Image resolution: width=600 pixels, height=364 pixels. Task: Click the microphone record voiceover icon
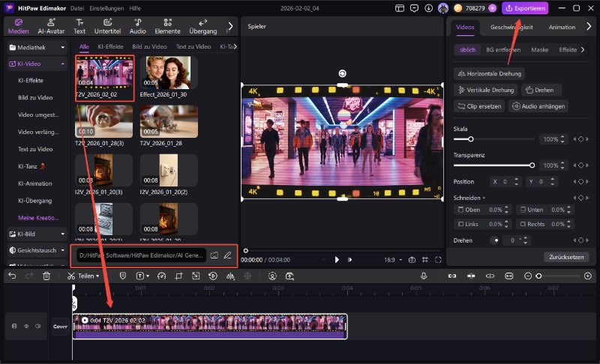point(424,276)
